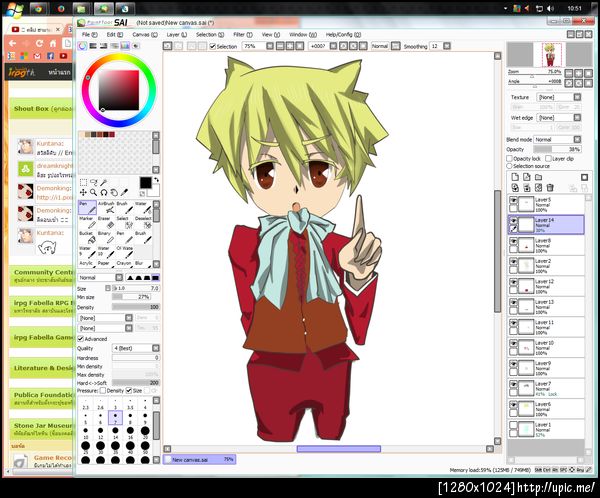Screen dimensions: 600x498
Task: Select the lasso tool
Action: click(x=93, y=182)
